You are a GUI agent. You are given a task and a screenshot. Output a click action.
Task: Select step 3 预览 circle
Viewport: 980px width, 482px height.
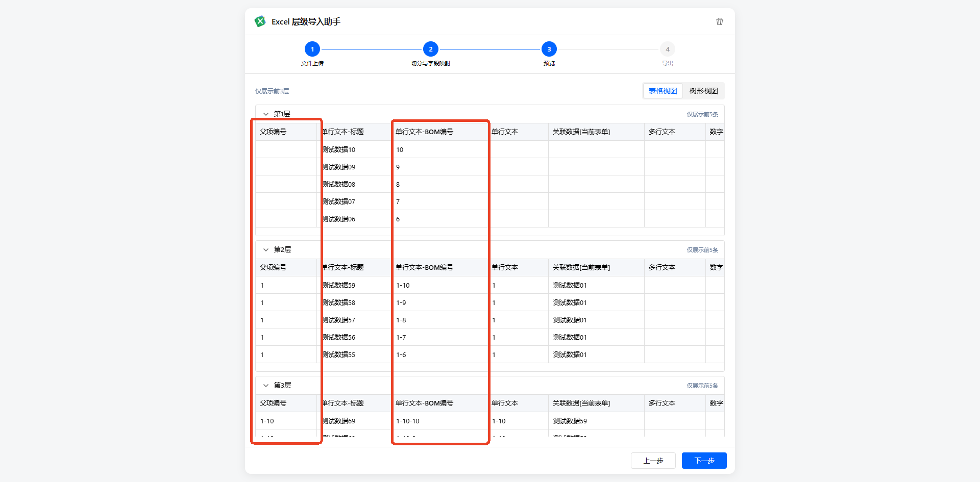pyautogui.click(x=549, y=49)
